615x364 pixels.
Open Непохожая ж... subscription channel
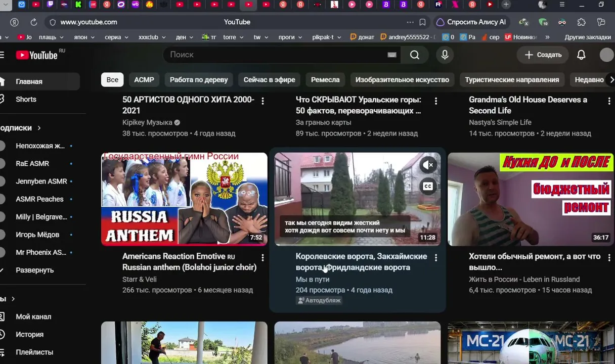tap(39, 146)
